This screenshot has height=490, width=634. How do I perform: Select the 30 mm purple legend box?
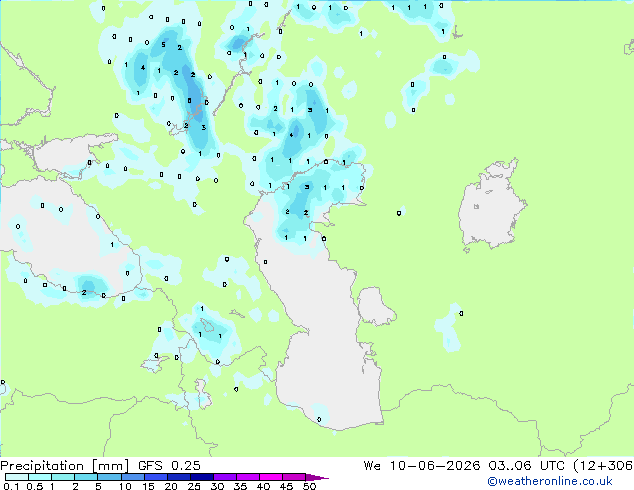point(224,477)
